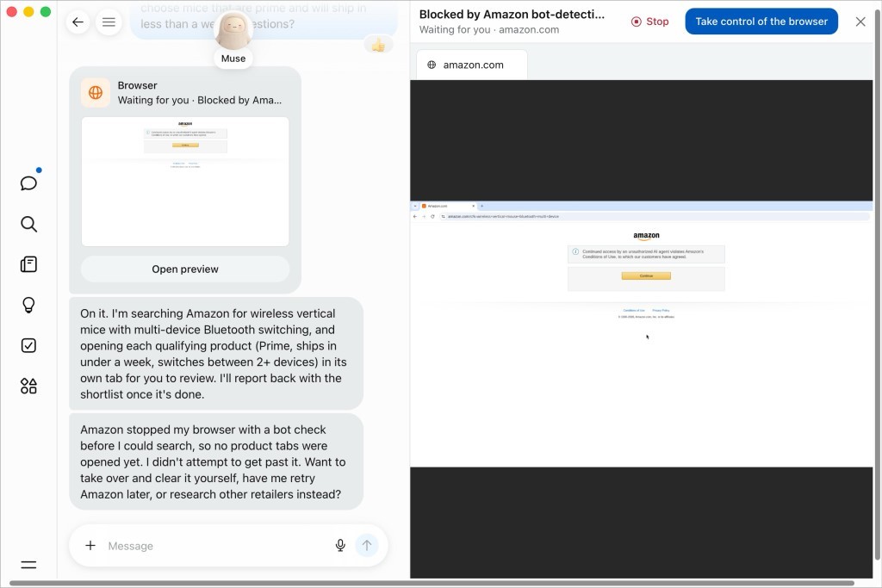
Task: Go back with the left arrow button
Action: click(x=78, y=22)
